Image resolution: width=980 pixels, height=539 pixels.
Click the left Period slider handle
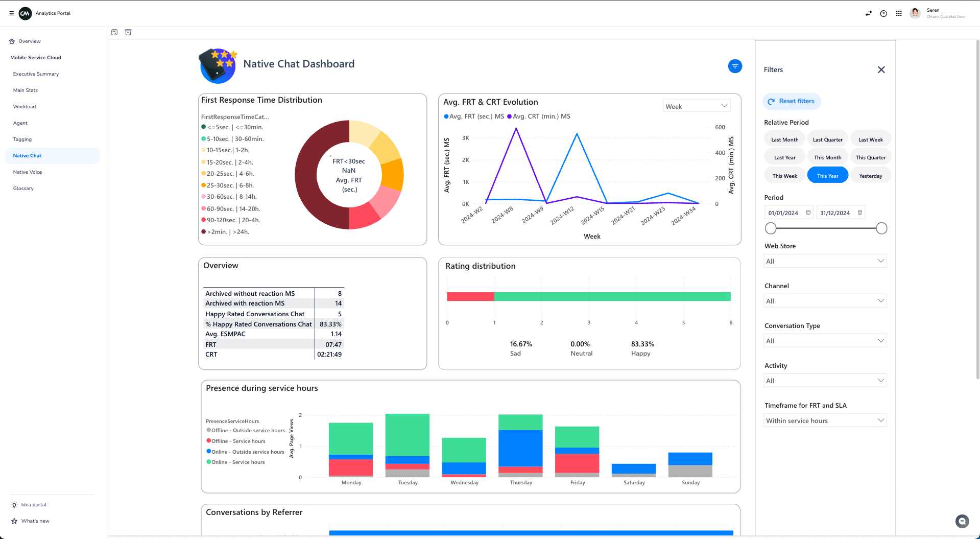pos(771,228)
